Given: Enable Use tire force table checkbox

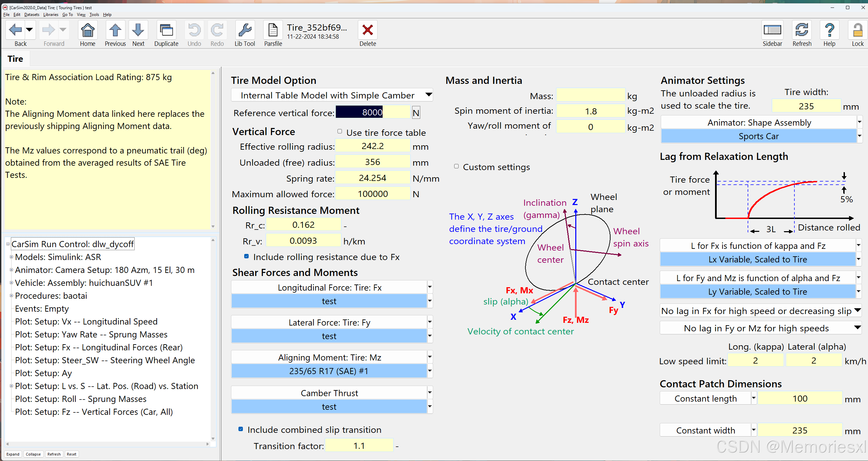Looking at the screenshot, I should coord(340,131).
